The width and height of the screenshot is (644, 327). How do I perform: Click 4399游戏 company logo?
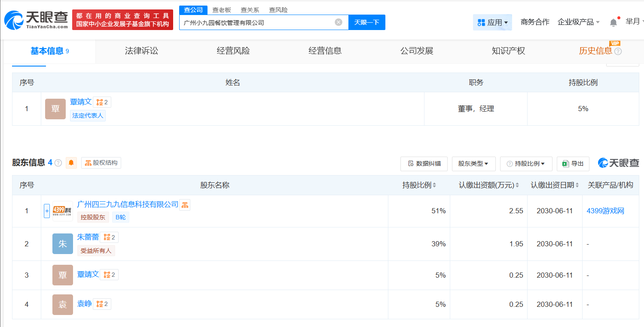point(63,211)
